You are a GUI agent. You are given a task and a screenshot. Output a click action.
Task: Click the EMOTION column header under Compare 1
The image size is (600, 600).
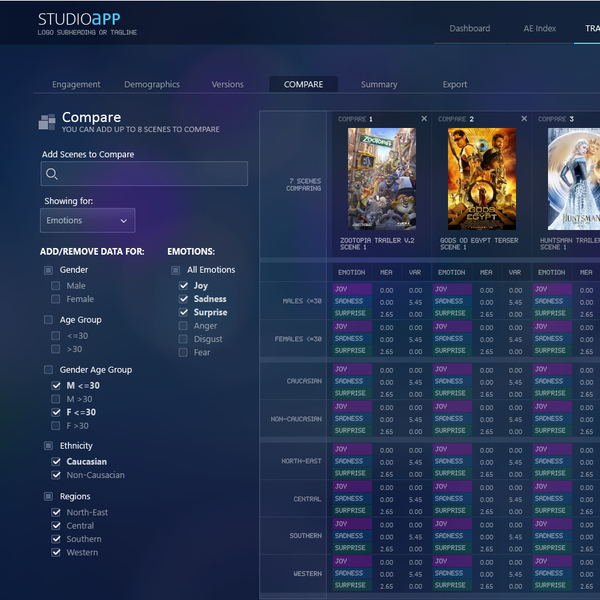352,272
